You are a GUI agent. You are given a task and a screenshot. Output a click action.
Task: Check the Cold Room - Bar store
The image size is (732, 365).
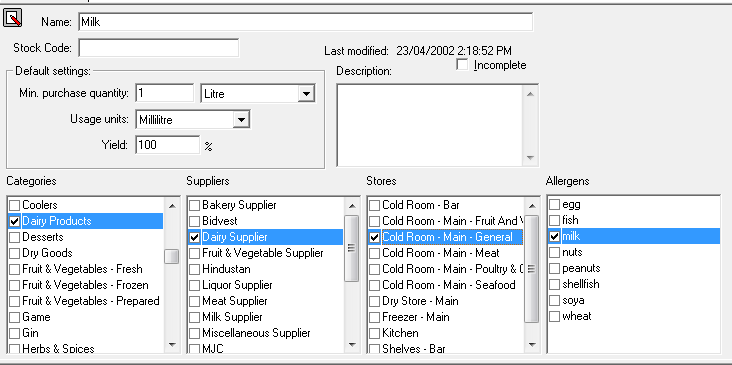[x=374, y=205]
